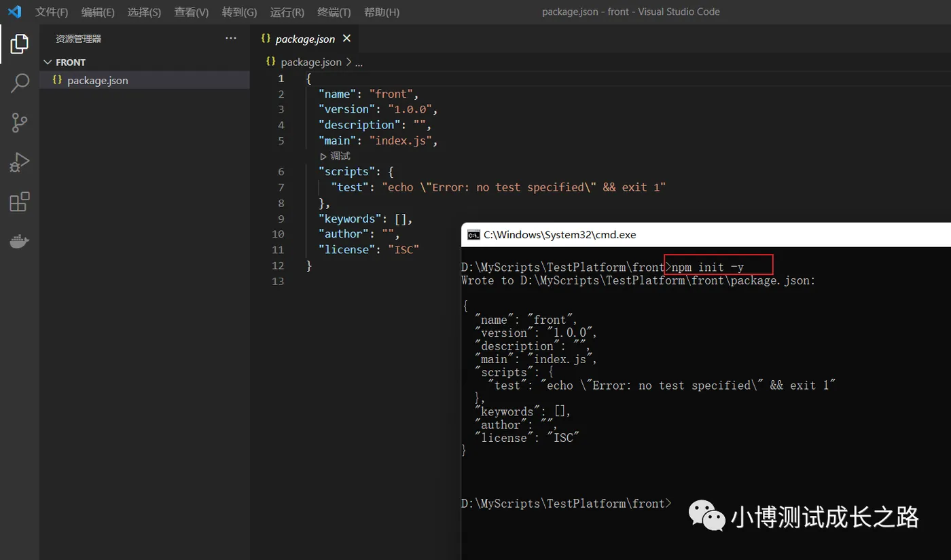Select package.json in the file tree
The image size is (951, 560).
click(145, 80)
